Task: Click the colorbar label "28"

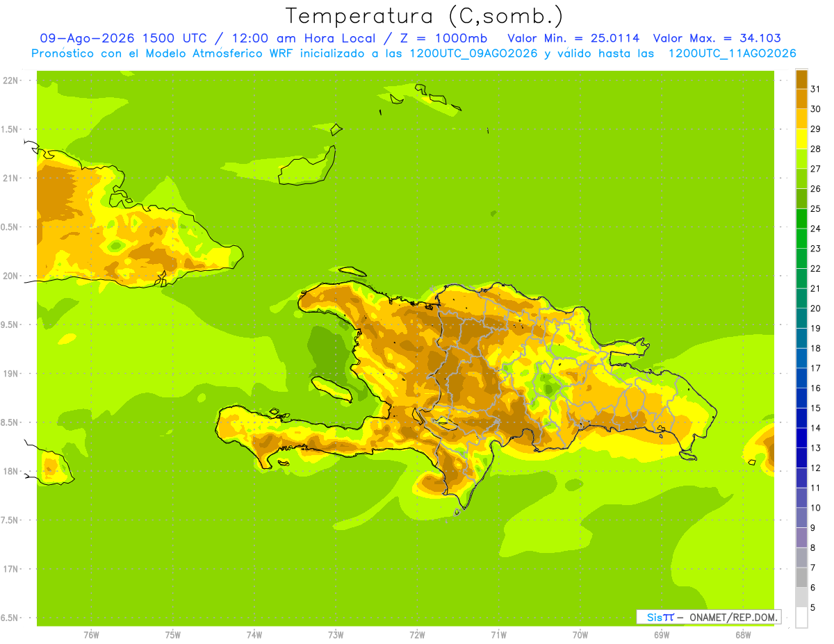Action: [816, 149]
